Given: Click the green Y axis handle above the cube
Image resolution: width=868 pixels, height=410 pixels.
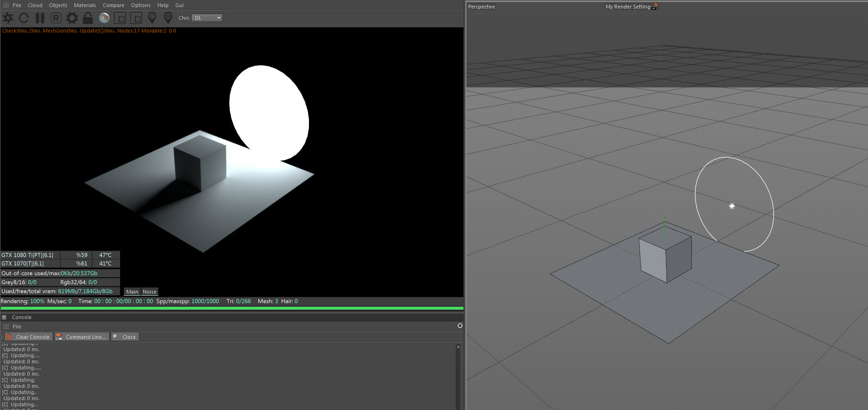Looking at the screenshot, I should [x=665, y=219].
